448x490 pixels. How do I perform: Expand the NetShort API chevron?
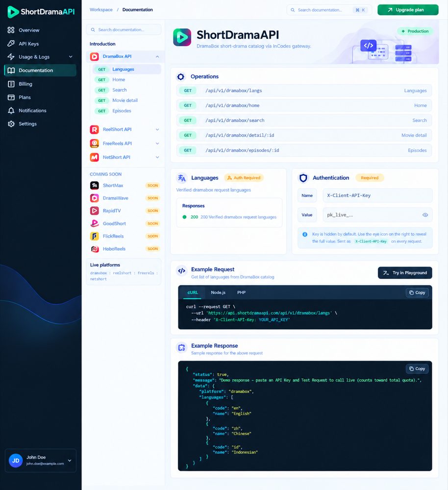157,157
